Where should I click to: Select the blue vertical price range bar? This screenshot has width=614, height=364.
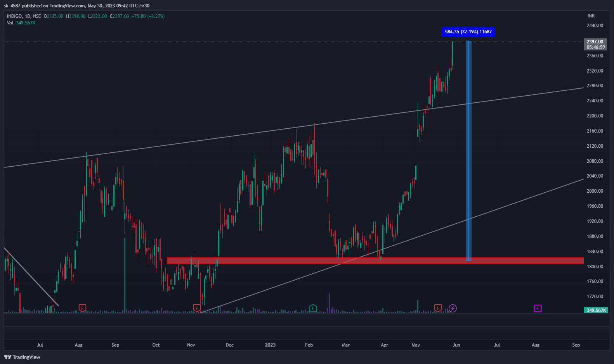(468, 151)
